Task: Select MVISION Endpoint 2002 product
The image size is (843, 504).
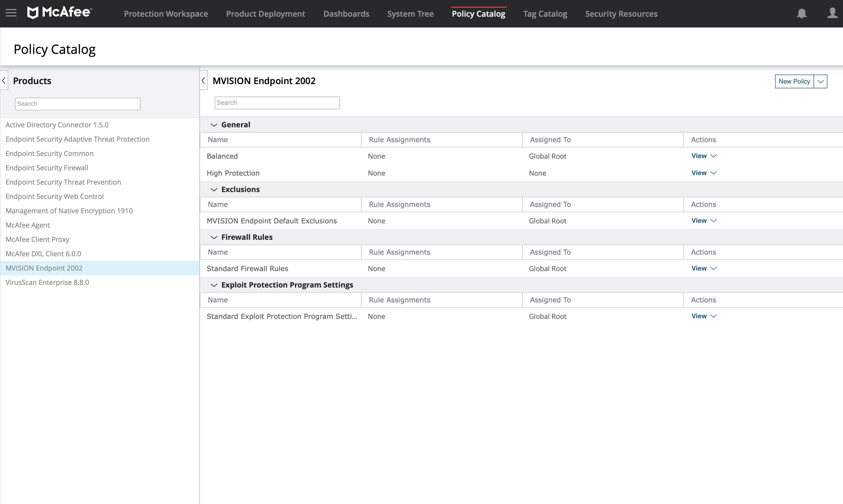Action: point(100,268)
